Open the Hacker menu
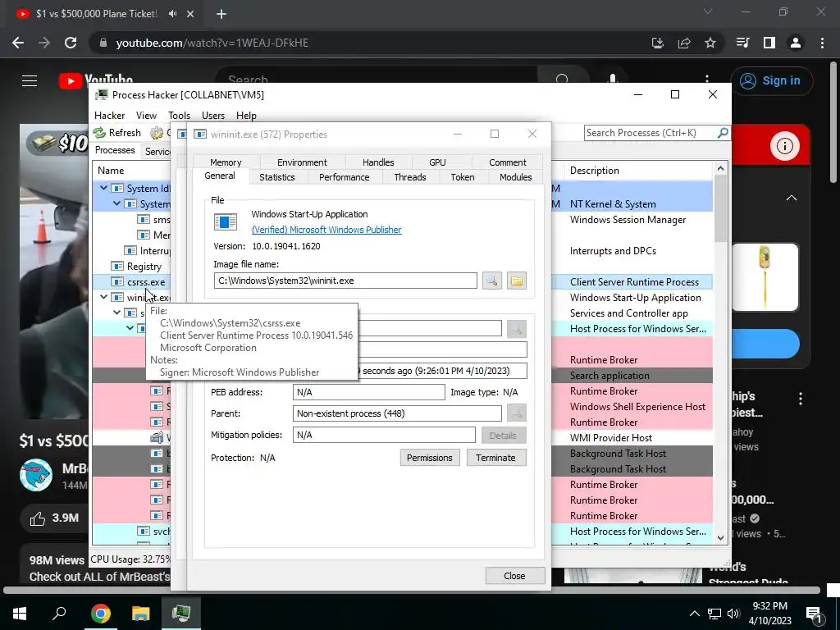 click(109, 115)
